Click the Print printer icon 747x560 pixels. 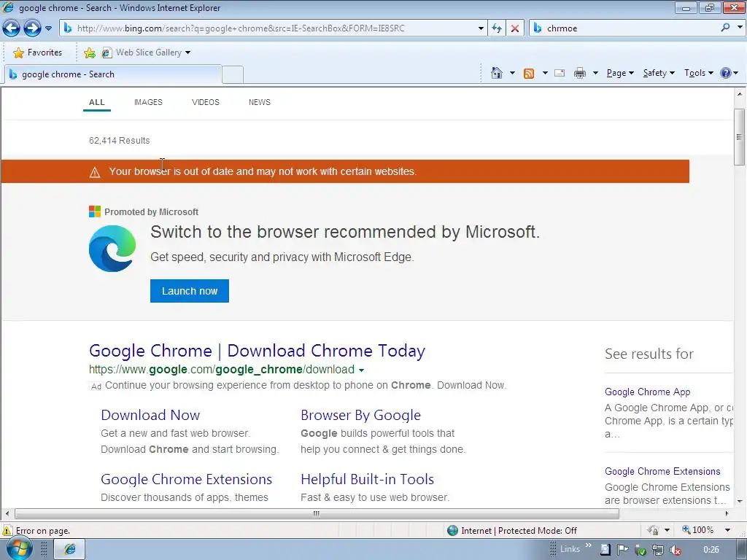580,73
